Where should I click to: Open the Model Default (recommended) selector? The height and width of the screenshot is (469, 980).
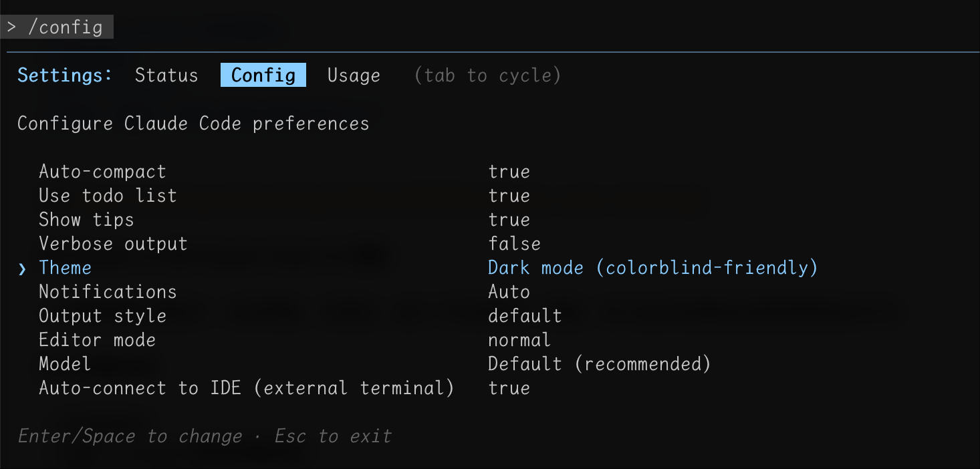(599, 364)
